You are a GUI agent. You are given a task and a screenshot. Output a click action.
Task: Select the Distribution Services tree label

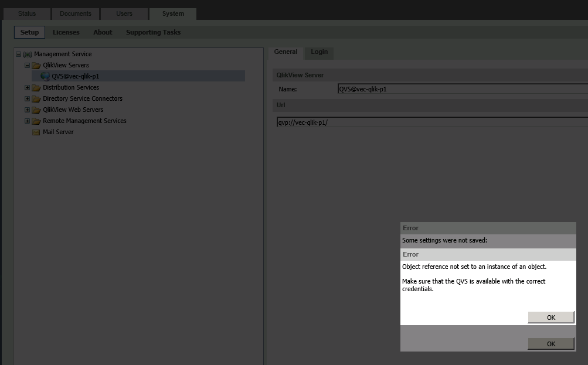(71, 87)
